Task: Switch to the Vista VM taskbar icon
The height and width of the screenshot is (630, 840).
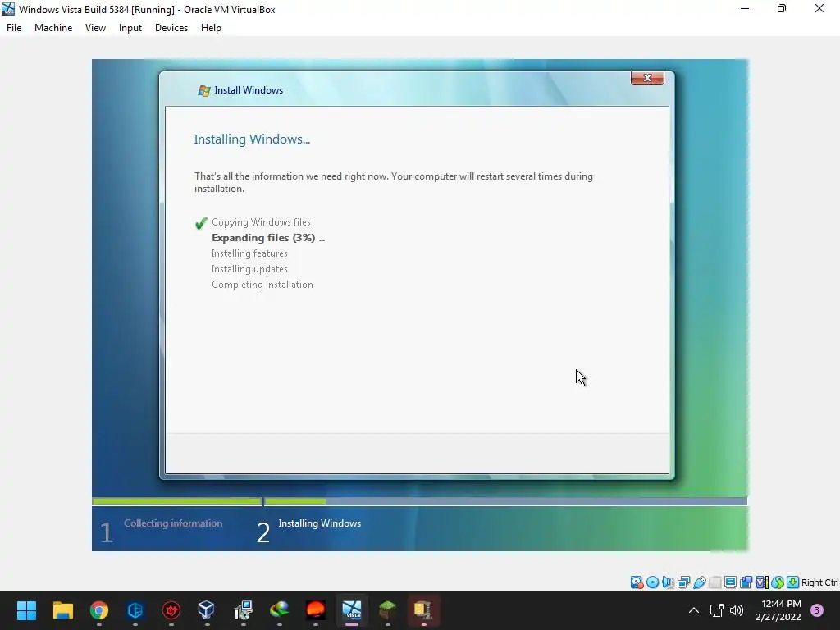Action: tap(352, 610)
